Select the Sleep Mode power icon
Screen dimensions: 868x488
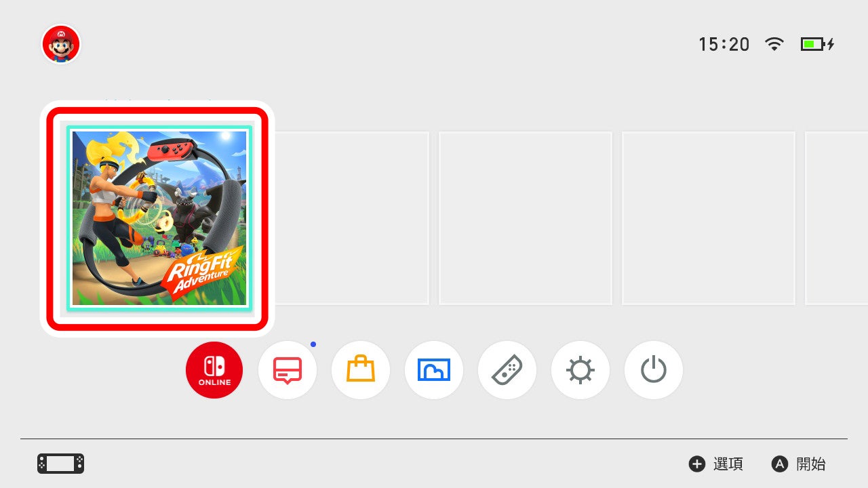pyautogui.click(x=654, y=370)
